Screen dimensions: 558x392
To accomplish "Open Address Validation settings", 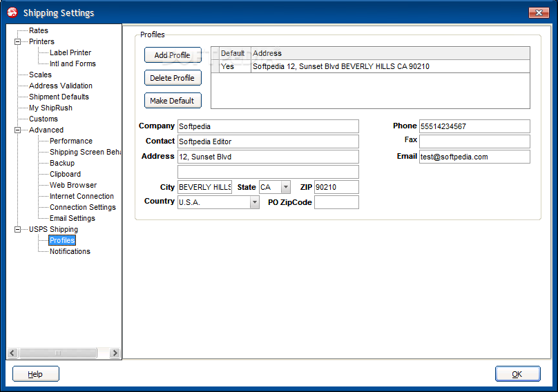I will click(x=61, y=86).
